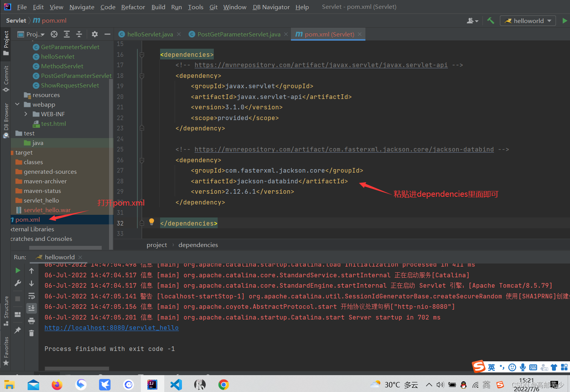Open the Navigate menu
Viewport: 570px width, 392px height.
click(x=82, y=7)
